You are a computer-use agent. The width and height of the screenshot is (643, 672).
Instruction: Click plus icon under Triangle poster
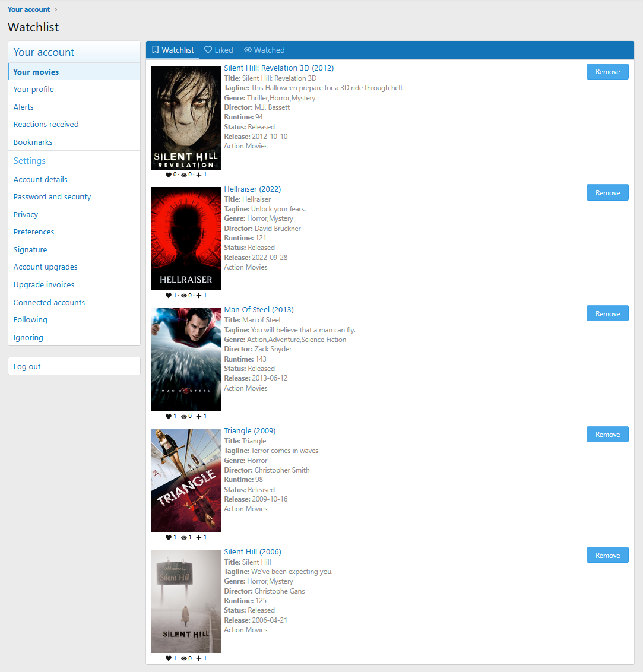point(199,537)
